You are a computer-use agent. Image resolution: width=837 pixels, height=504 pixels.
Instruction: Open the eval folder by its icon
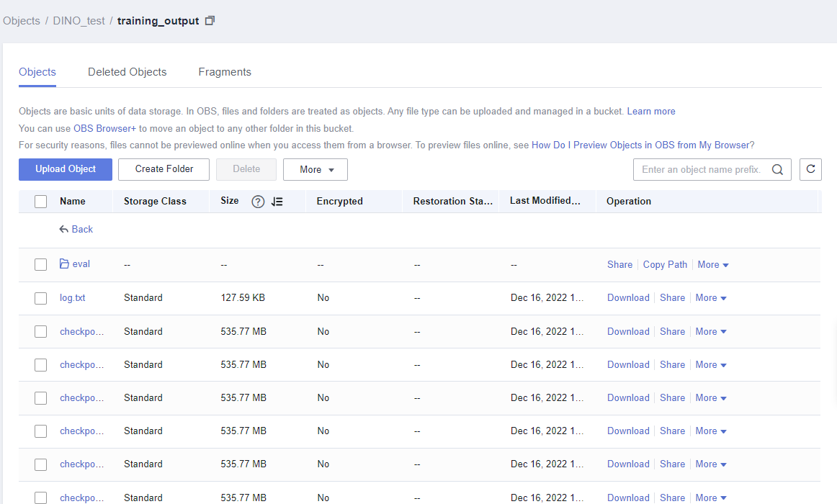click(64, 264)
